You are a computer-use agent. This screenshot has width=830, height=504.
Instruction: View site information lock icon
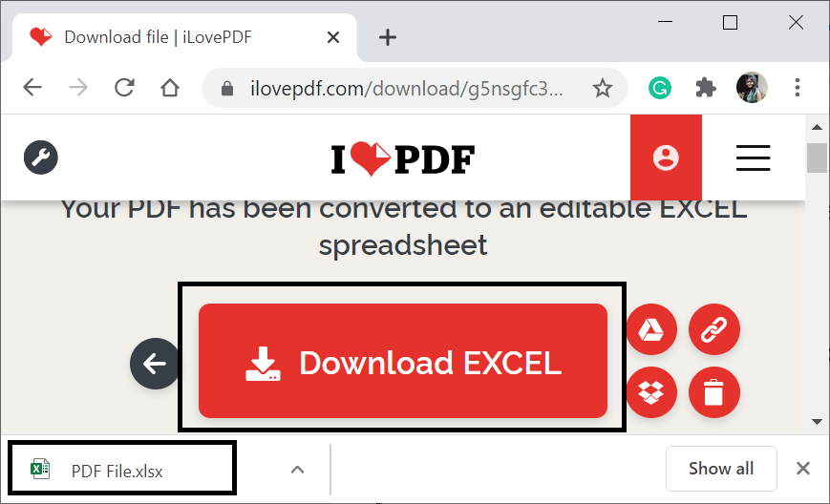pyautogui.click(x=227, y=89)
